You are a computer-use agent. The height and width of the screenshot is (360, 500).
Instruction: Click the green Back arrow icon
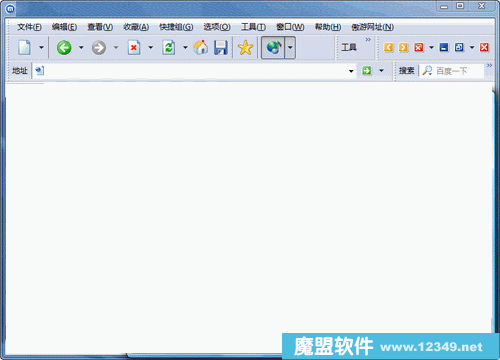tap(64, 48)
